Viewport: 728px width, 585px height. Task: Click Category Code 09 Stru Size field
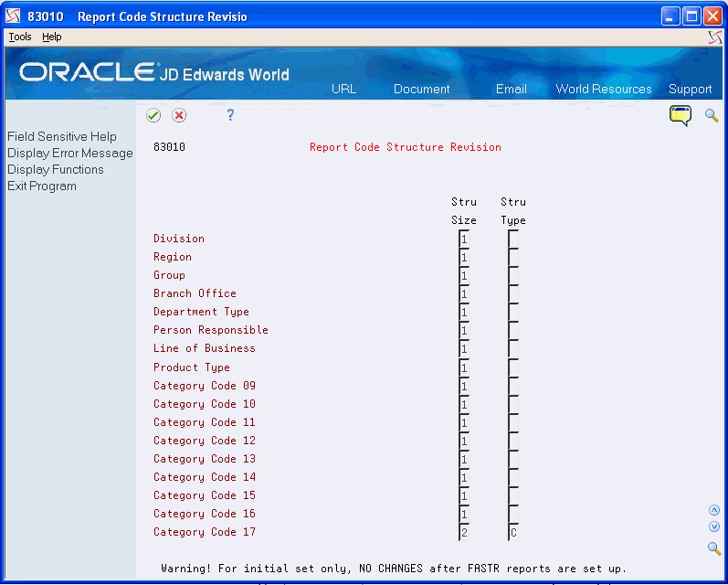click(x=464, y=386)
